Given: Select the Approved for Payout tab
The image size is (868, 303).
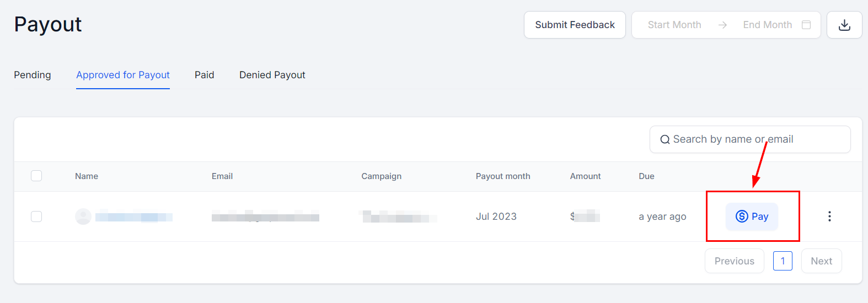Looking at the screenshot, I should point(123,75).
